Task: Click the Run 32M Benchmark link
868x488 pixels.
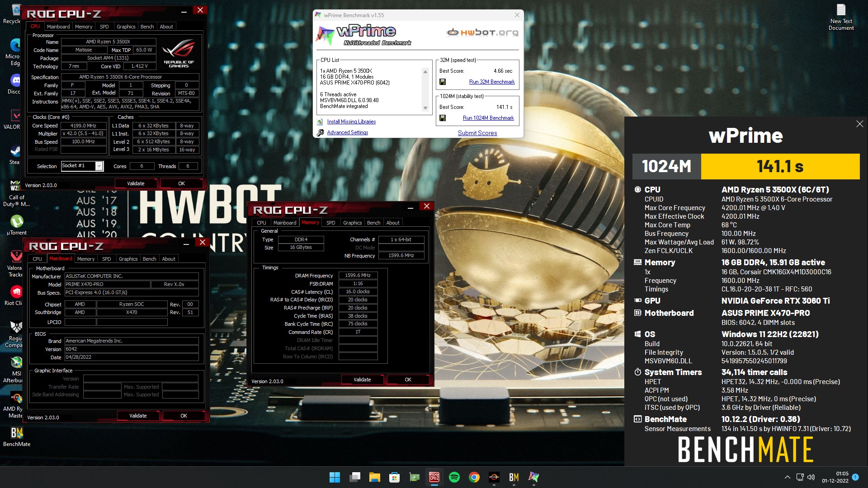Action: click(x=492, y=82)
